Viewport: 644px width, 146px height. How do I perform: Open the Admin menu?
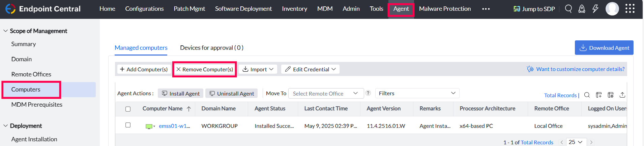click(351, 9)
